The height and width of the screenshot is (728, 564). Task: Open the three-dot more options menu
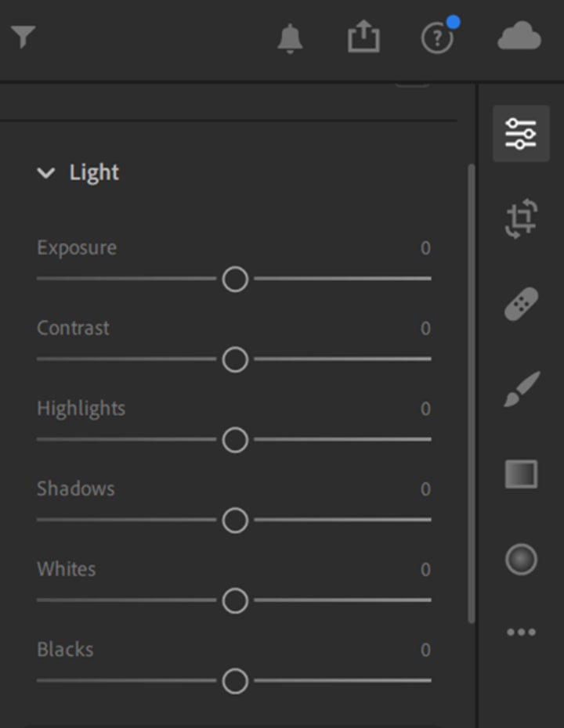tap(521, 632)
